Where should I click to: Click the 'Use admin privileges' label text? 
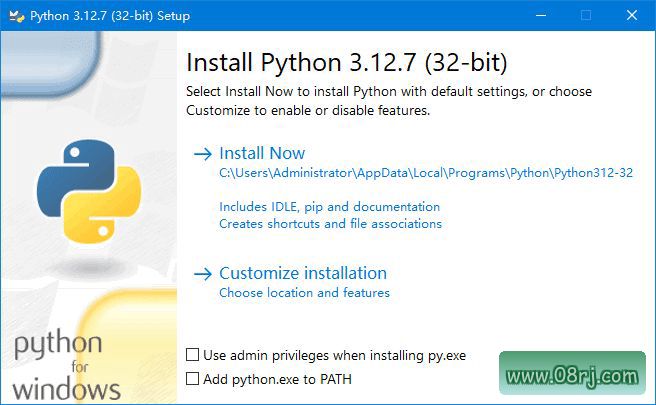pos(334,355)
